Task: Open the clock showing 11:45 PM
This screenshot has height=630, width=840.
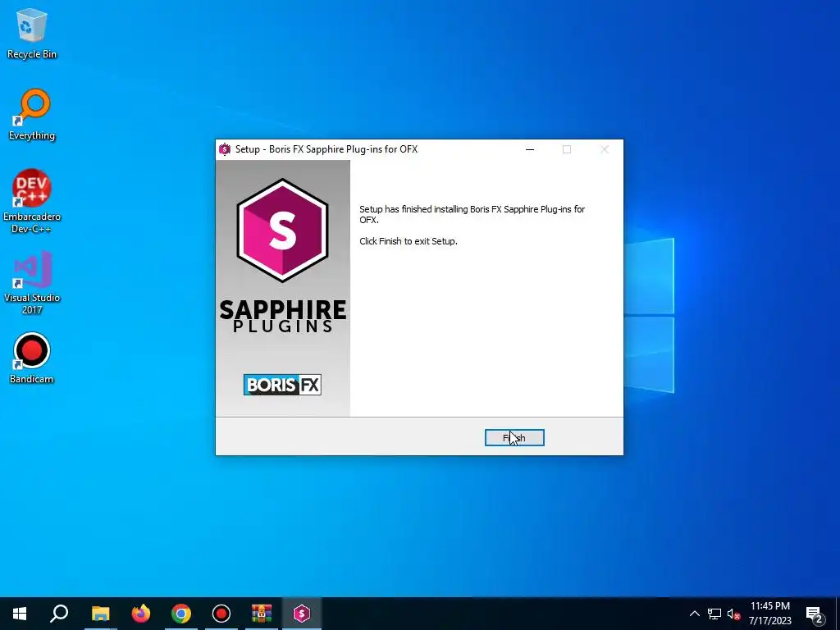Action: click(769, 614)
